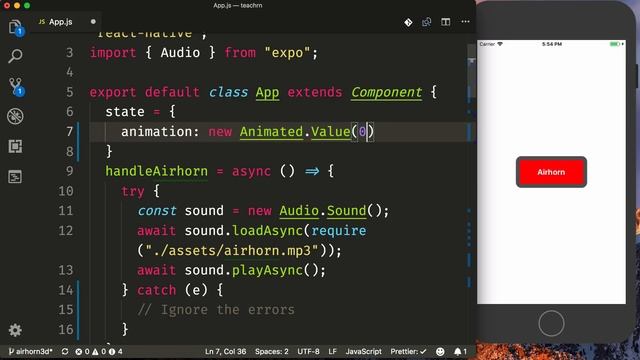Open the Debug view
Image resolution: width=640 pixels, height=360 pixels.
click(x=16, y=116)
